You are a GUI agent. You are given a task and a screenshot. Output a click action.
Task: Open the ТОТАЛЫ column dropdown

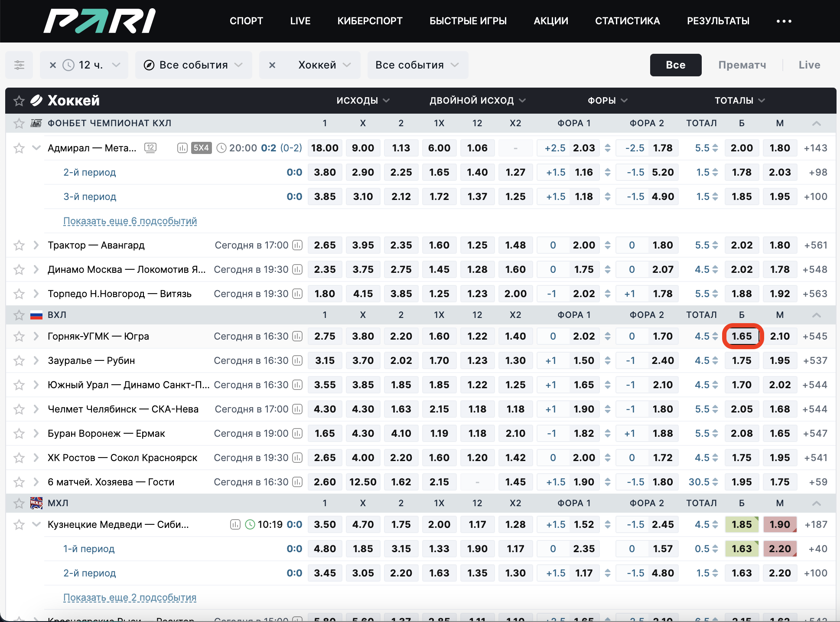point(739,101)
